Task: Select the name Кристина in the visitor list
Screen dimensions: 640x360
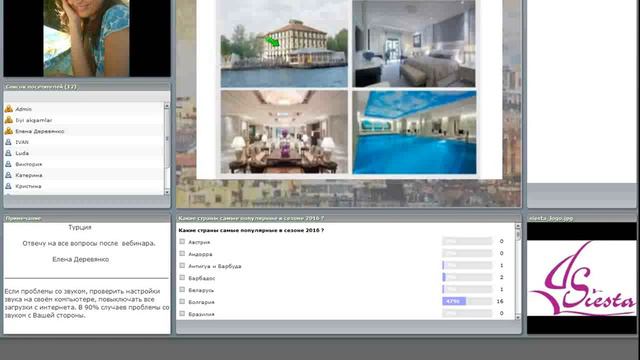Action: (x=28, y=186)
